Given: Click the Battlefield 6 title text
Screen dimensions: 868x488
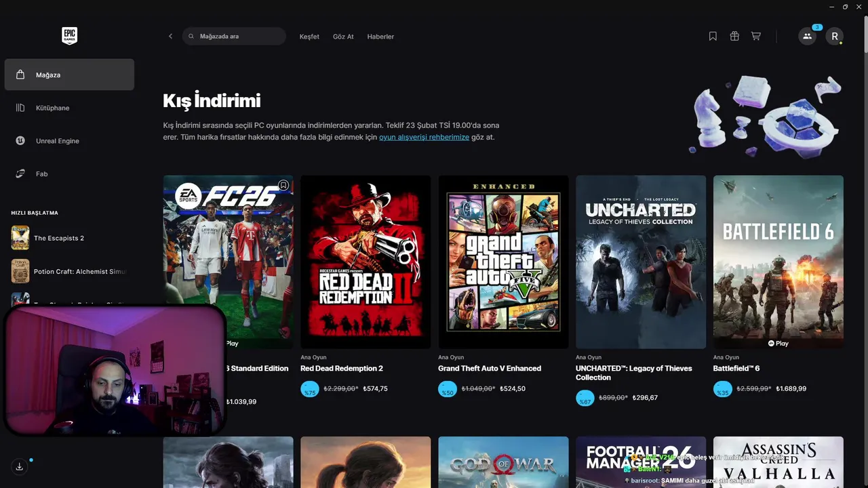Looking at the screenshot, I should tap(736, 369).
